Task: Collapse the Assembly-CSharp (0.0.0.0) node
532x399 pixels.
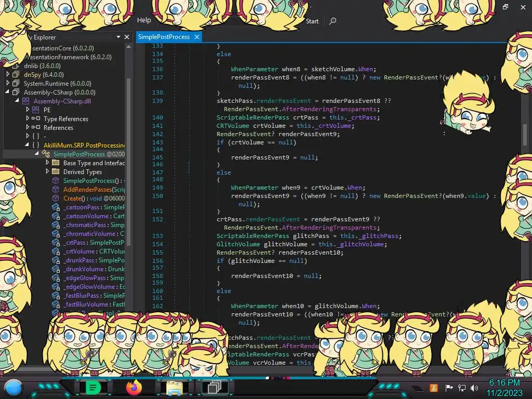Action: pyautogui.click(x=7, y=91)
